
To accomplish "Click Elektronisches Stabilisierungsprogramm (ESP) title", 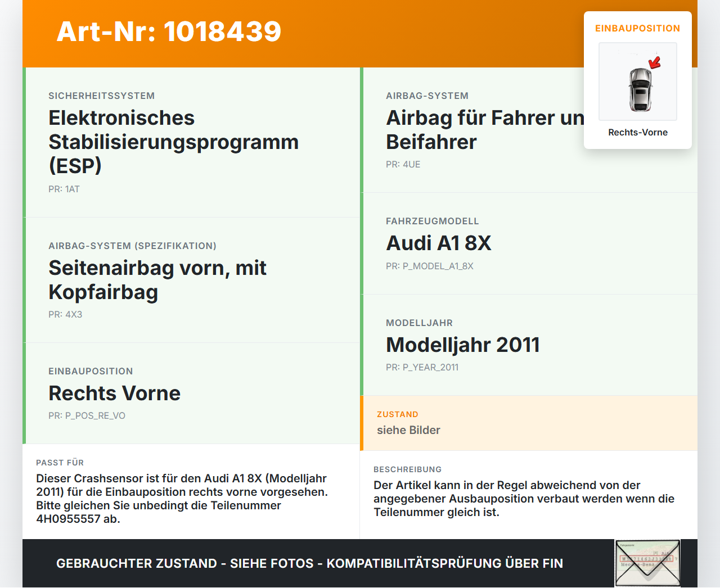I will pyautogui.click(x=174, y=142).
